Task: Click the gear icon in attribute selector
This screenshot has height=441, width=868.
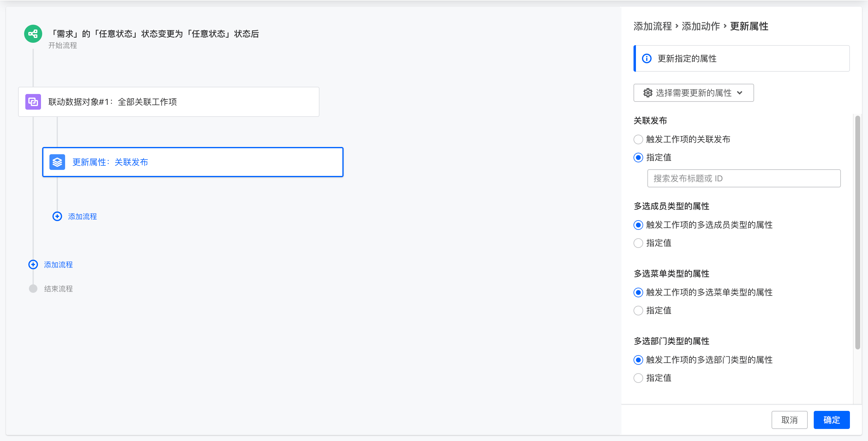Action: (648, 93)
